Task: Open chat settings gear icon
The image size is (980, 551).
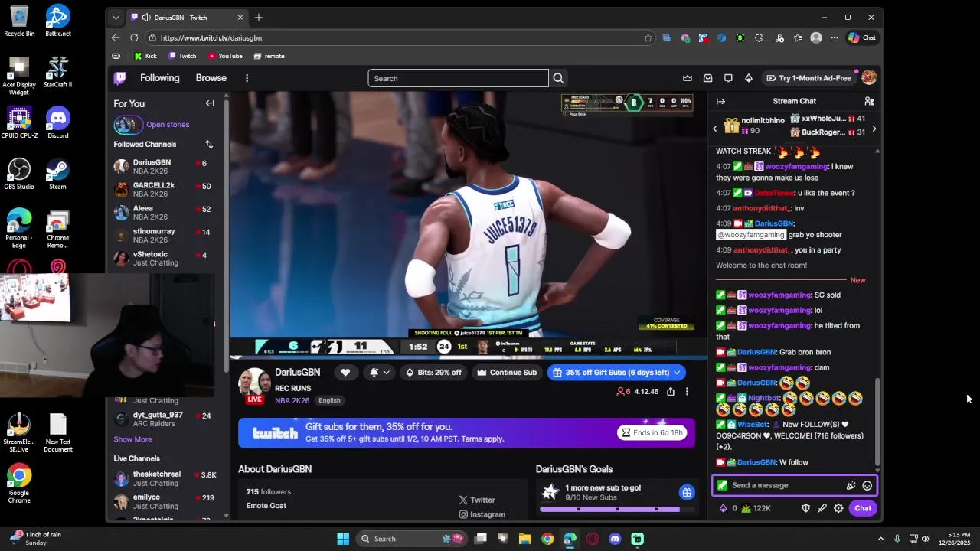Action: pyautogui.click(x=838, y=508)
